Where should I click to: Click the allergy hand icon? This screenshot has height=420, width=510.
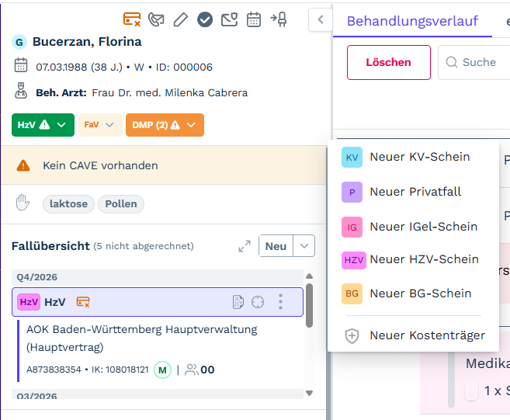point(23,203)
